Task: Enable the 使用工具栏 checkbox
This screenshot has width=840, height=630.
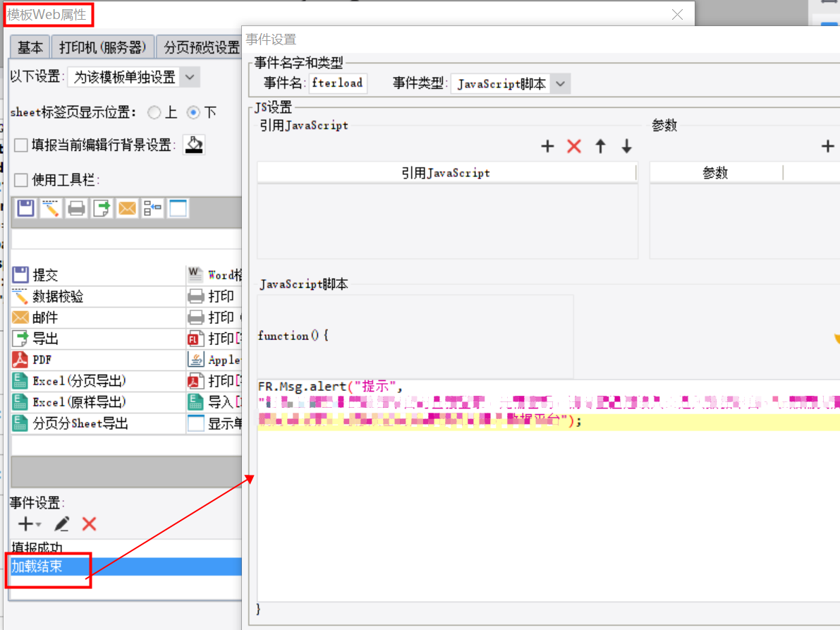Action: pyautogui.click(x=21, y=180)
